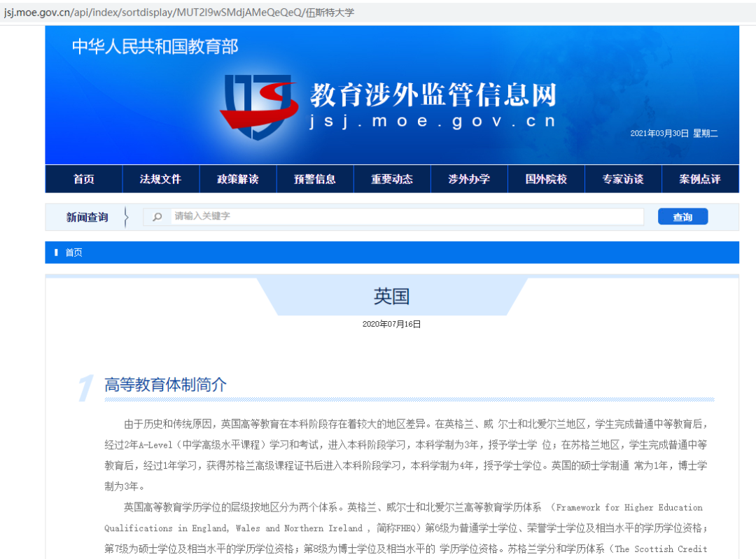Click the paragraph starting 英国高等教育学历学位的层级
The image size is (756, 559).
click(x=406, y=528)
